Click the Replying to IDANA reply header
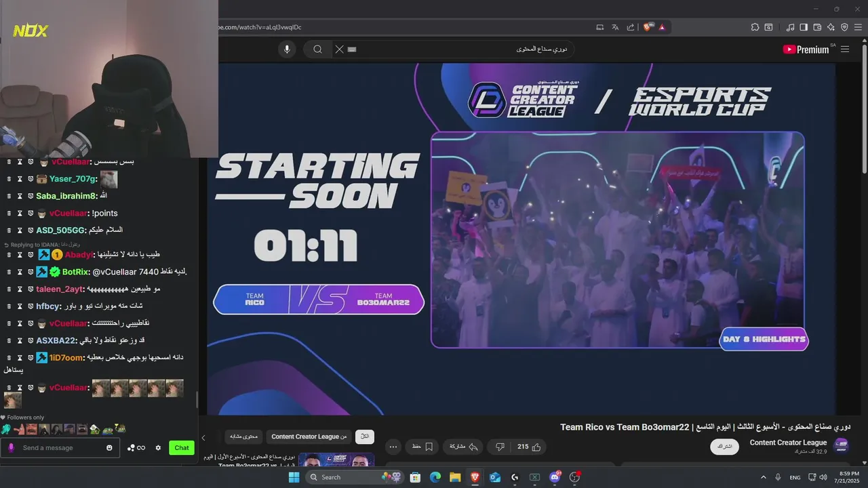868x488 pixels. click(x=42, y=245)
